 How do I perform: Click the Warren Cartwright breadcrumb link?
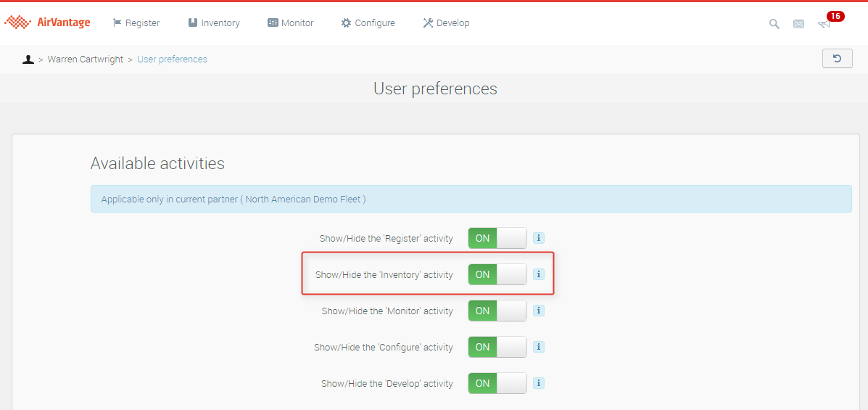pyautogui.click(x=86, y=60)
